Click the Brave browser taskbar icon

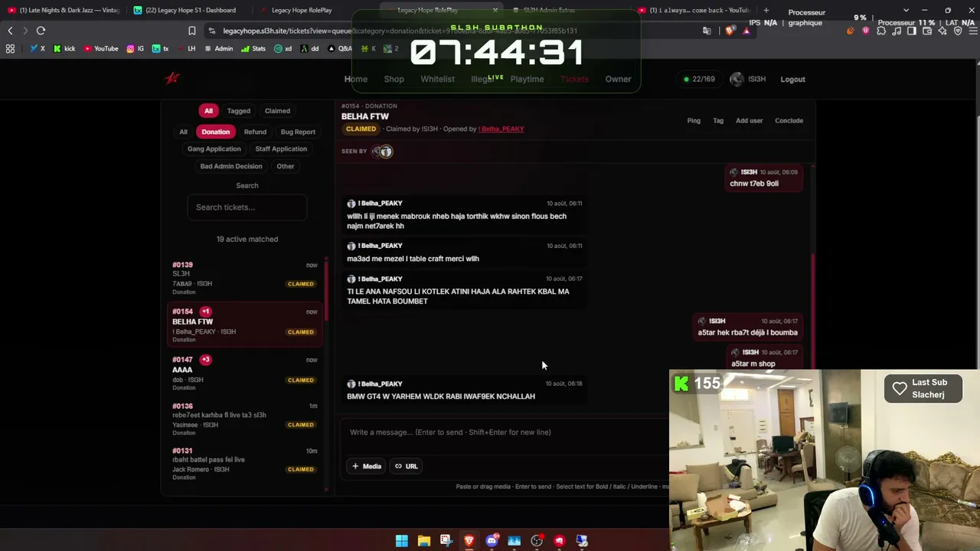(469, 541)
